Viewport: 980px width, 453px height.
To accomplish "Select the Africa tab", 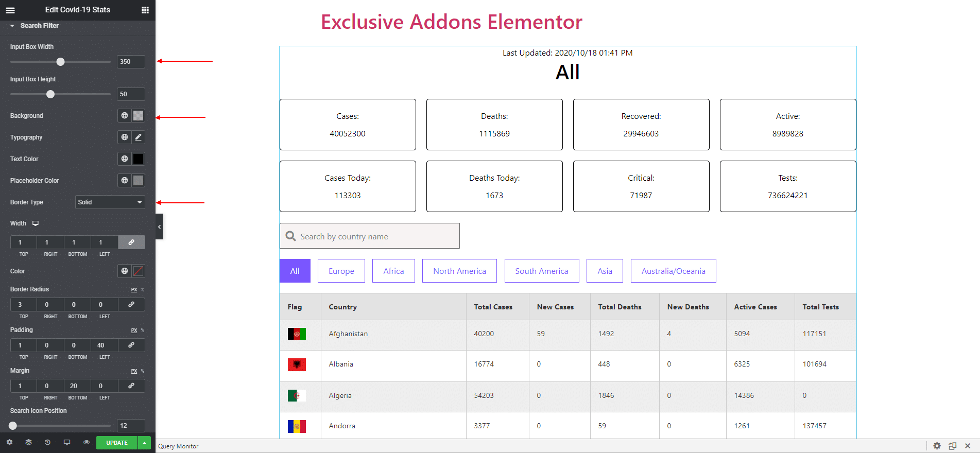I will 393,271.
